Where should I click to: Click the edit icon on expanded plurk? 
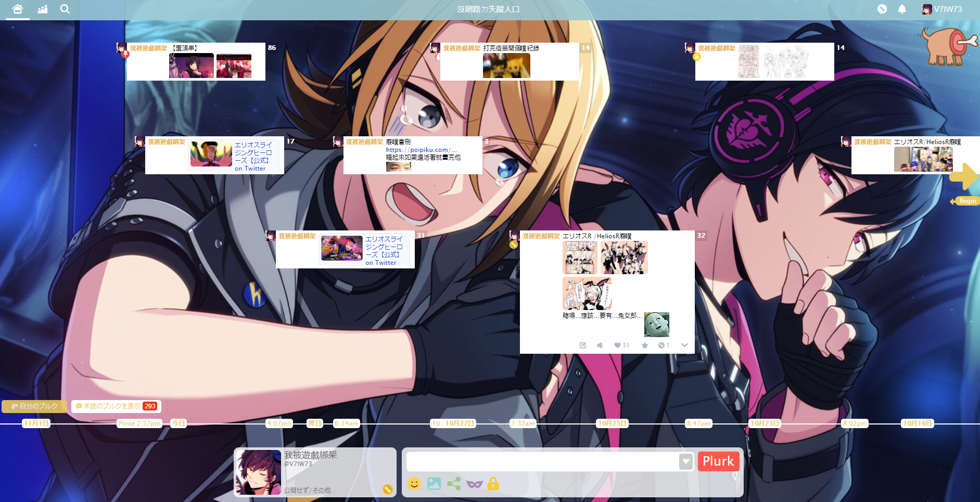coord(583,345)
